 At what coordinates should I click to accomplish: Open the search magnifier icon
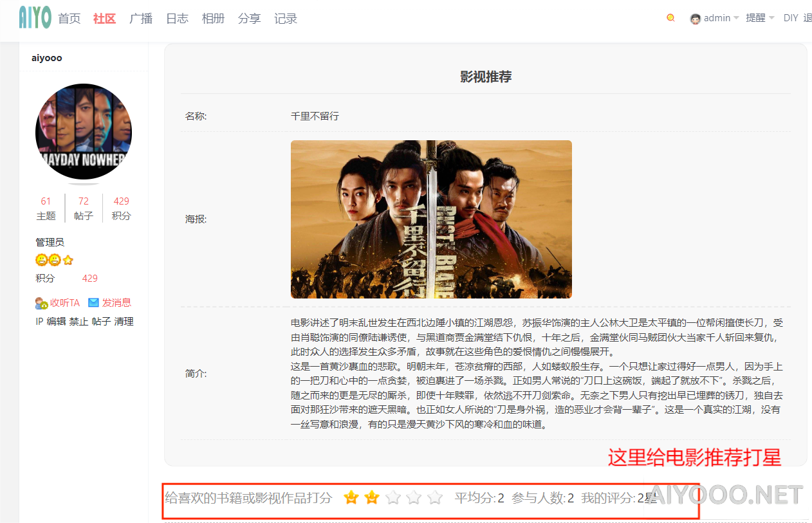tap(670, 18)
